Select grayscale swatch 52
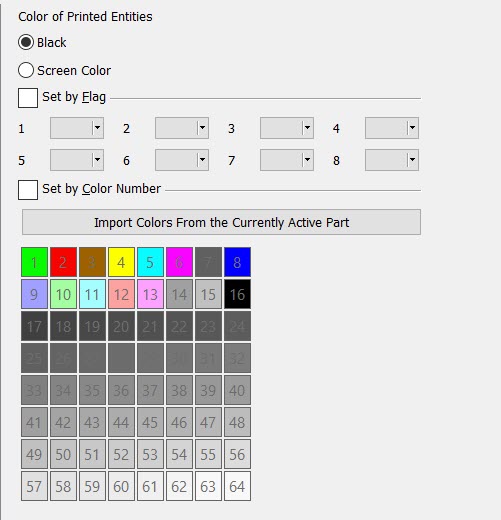This screenshot has height=520, width=501. click(x=121, y=454)
